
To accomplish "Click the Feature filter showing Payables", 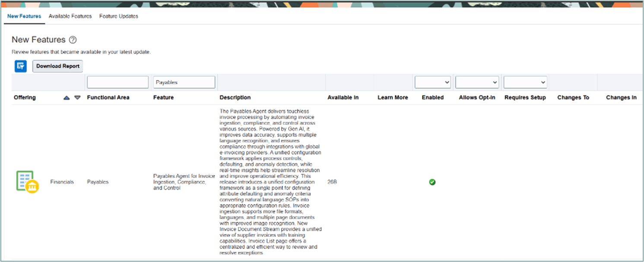I will [184, 82].
